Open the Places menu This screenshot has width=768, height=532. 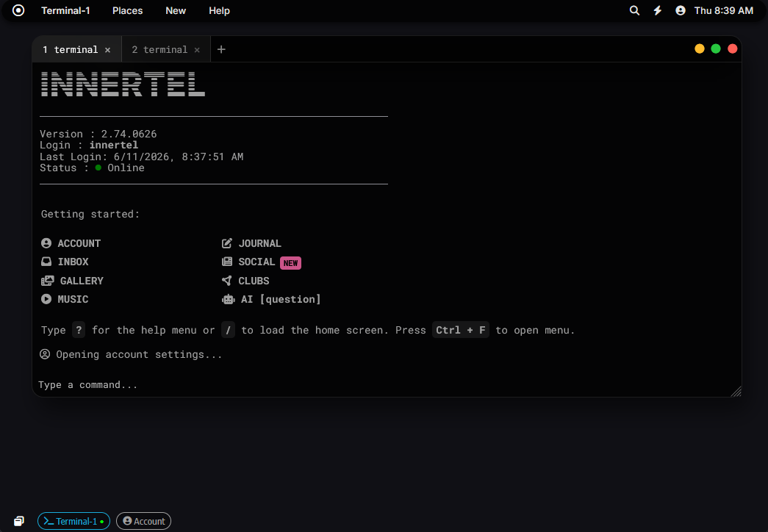tap(127, 10)
